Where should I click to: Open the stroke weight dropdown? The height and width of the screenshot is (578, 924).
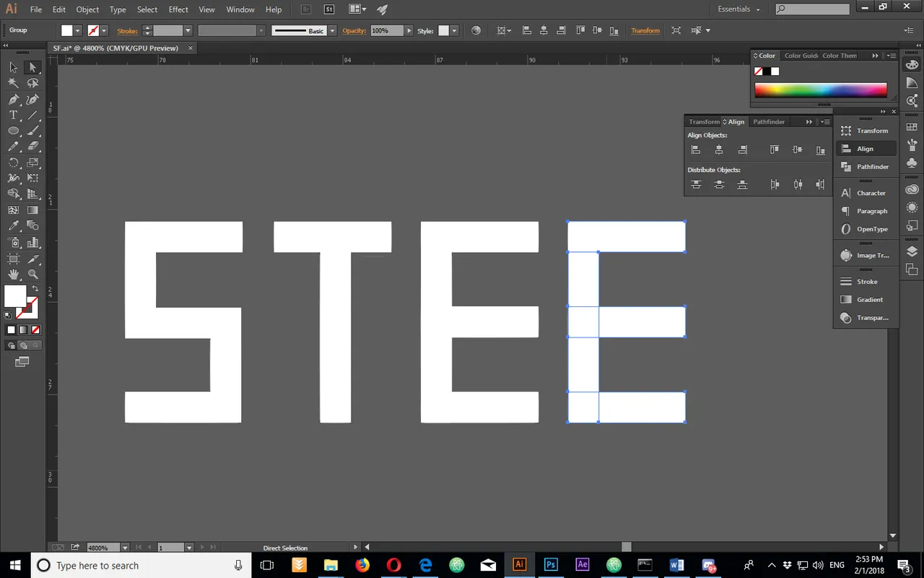(x=188, y=30)
